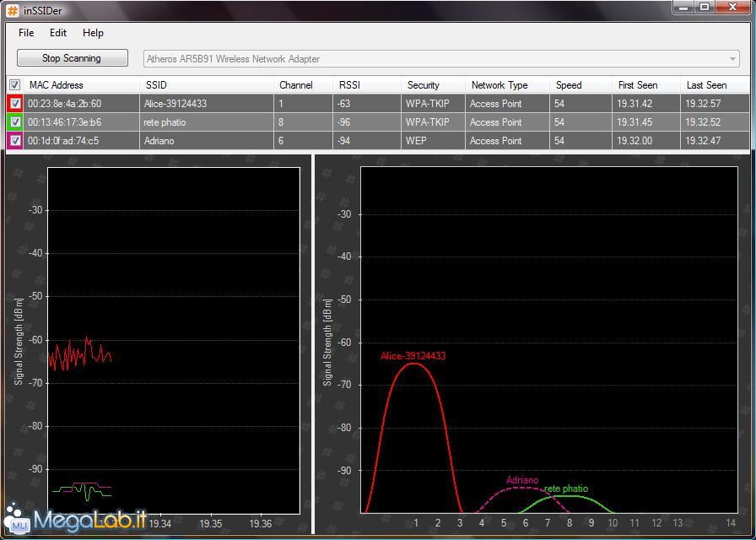The height and width of the screenshot is (540, 756).
Task: Click Last Seen value 19.32.47
Action: point(703,141)
